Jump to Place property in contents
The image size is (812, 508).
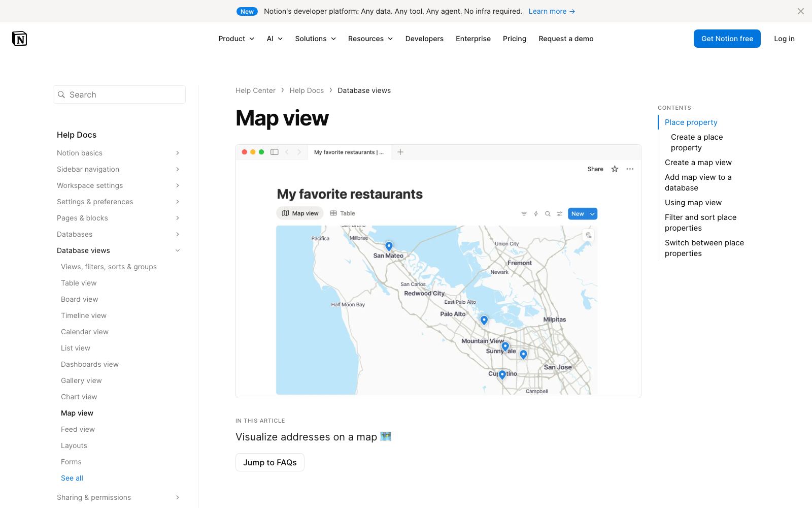691,122
